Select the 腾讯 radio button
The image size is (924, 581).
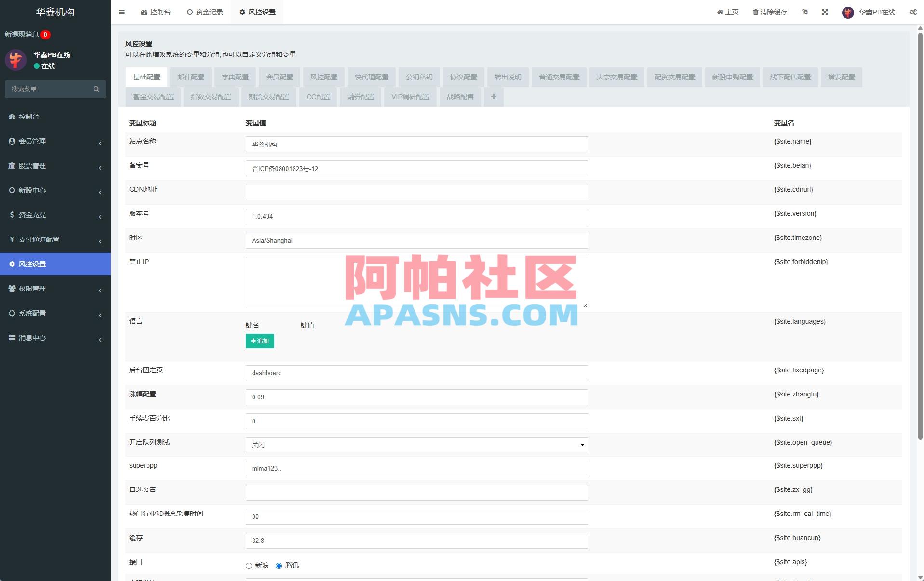(x=279, y=566)
